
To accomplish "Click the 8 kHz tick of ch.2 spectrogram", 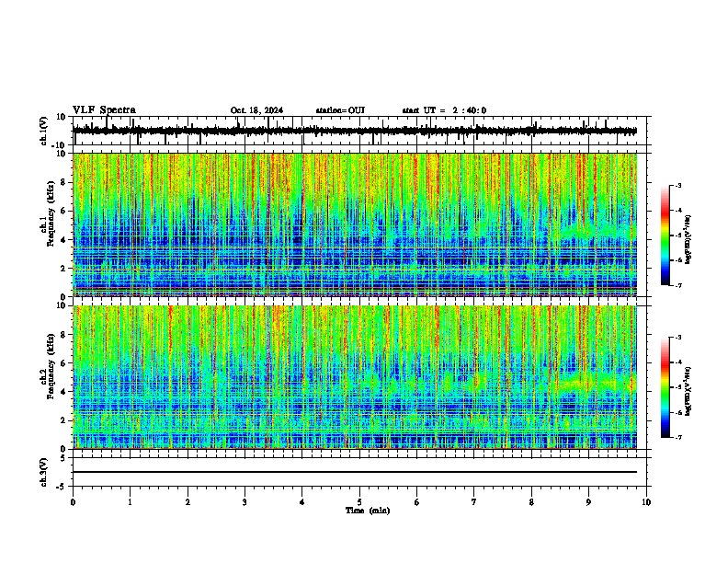I will pyautogui.click(x=64, y=335).
